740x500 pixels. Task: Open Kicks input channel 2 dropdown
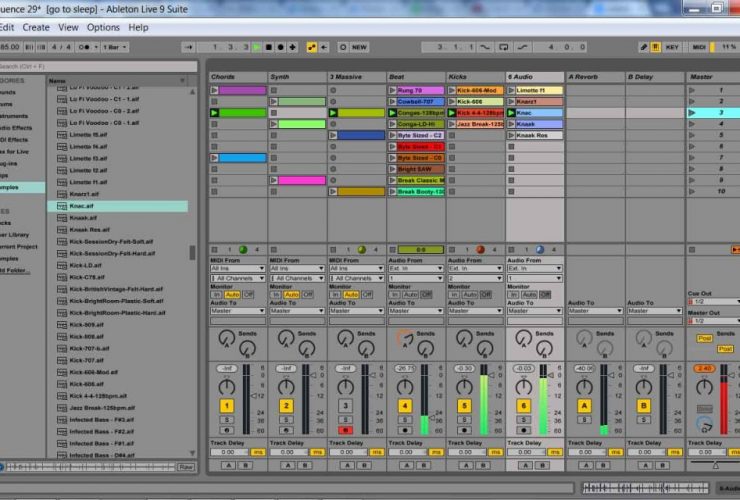click(x=475, y=279)
